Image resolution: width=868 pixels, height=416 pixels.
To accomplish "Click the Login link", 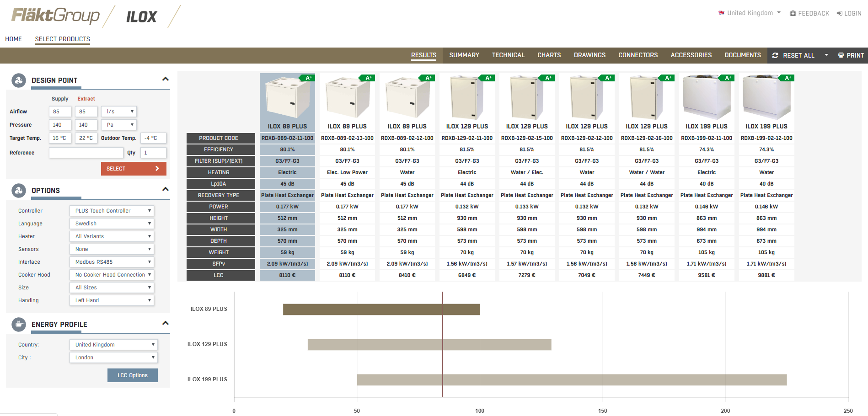I will click(x=849, y=13).
